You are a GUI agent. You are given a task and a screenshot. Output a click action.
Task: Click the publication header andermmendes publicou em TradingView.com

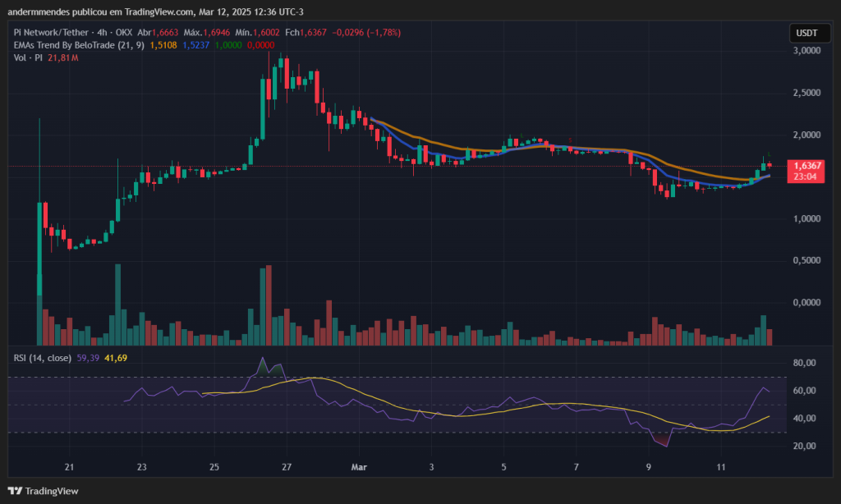[x=100, y=11]
